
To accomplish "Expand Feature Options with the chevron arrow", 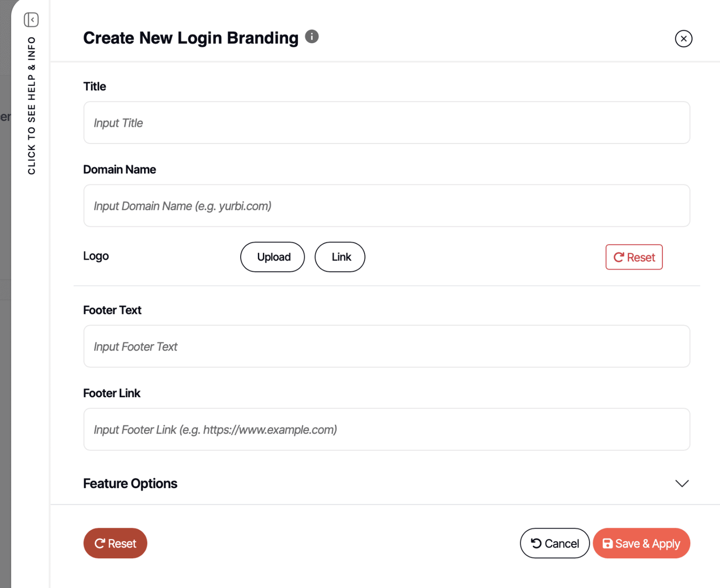I will click(681, 484).
